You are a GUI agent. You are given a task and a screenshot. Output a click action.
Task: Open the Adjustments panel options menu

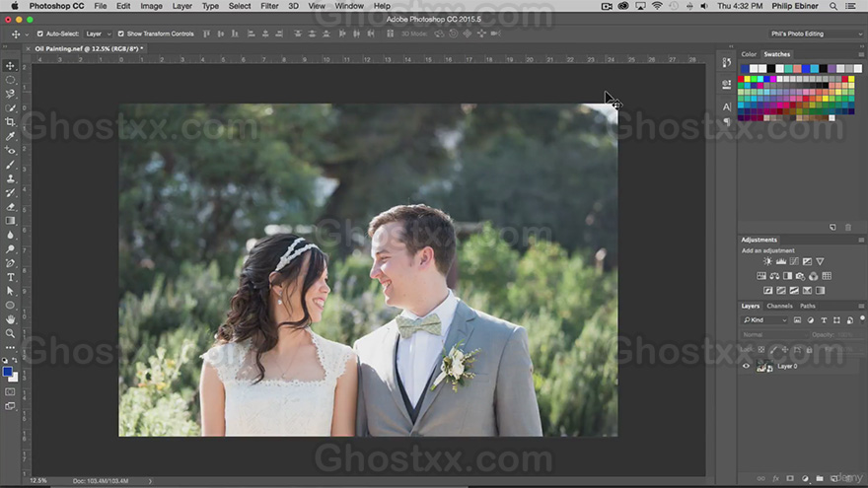coord(861,240)
